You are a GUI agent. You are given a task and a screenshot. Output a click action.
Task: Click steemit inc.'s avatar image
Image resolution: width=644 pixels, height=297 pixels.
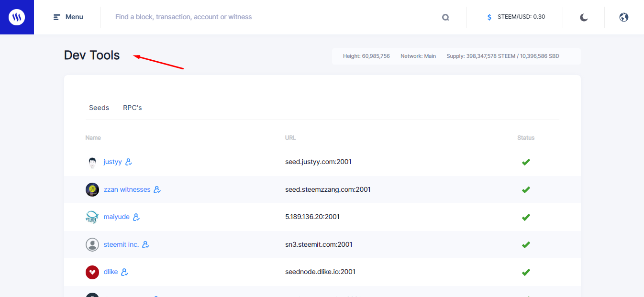tap(92, 245)
